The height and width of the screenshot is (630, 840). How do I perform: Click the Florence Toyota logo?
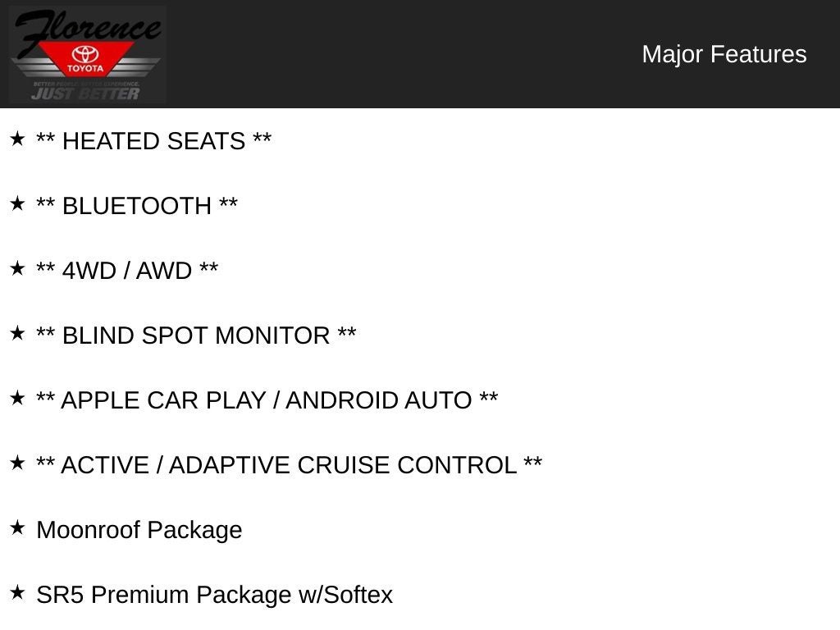click(x=86, y=54)
